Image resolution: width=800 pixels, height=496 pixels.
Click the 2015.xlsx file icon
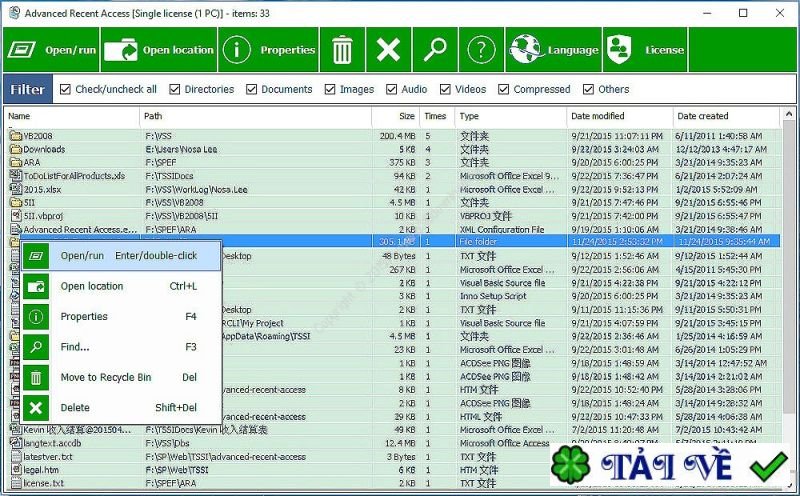(16, 189)
